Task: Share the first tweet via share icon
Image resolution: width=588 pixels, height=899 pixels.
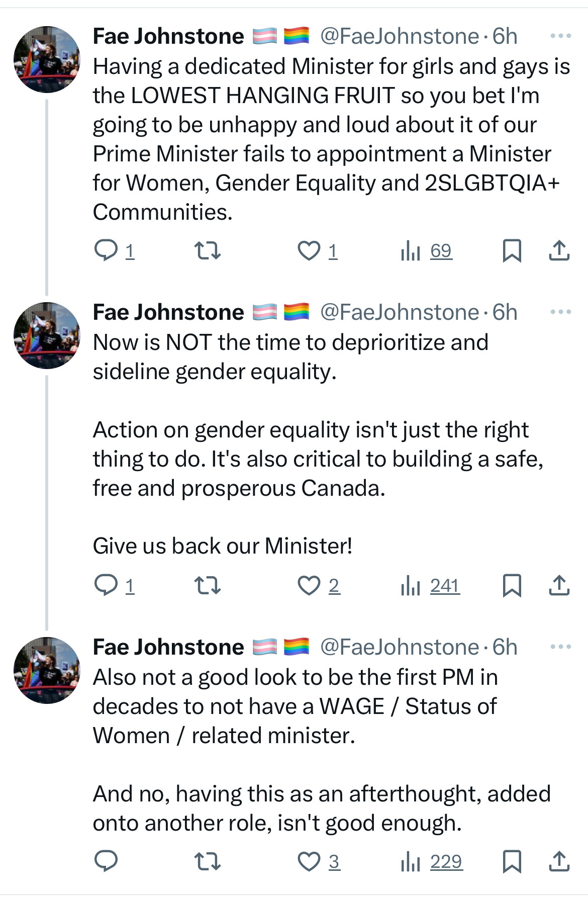Action: [x=559, y=250]
